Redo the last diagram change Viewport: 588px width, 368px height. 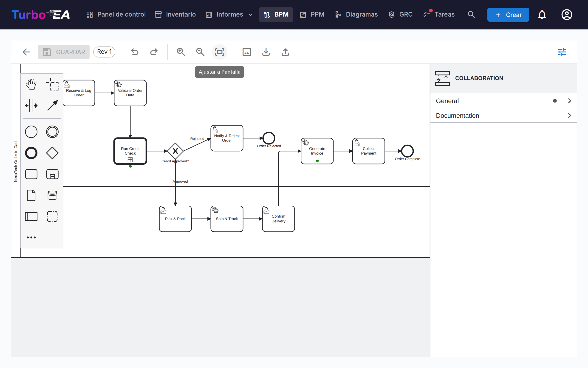[x=154, y=52]
